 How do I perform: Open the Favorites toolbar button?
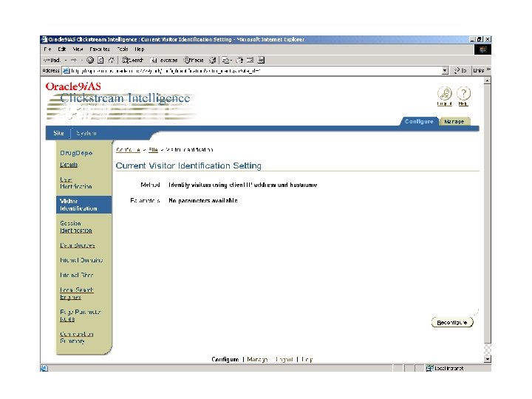tap(164, 61)
